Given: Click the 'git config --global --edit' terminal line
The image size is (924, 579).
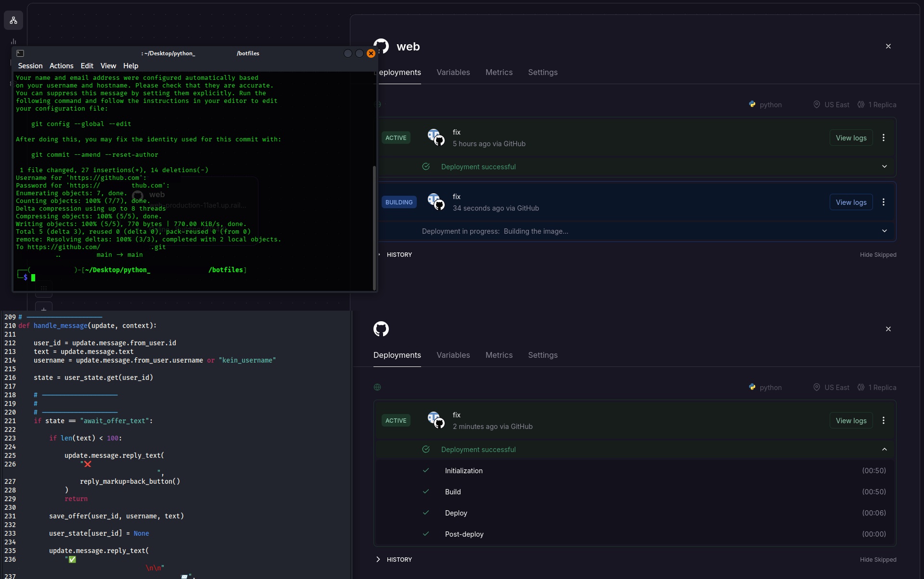Looking at the screenshot, I should tap(81, 124).
